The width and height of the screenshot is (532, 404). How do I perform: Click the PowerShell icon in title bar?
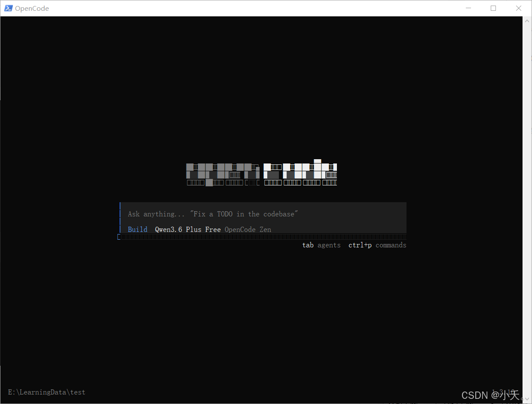coord(8,8)
